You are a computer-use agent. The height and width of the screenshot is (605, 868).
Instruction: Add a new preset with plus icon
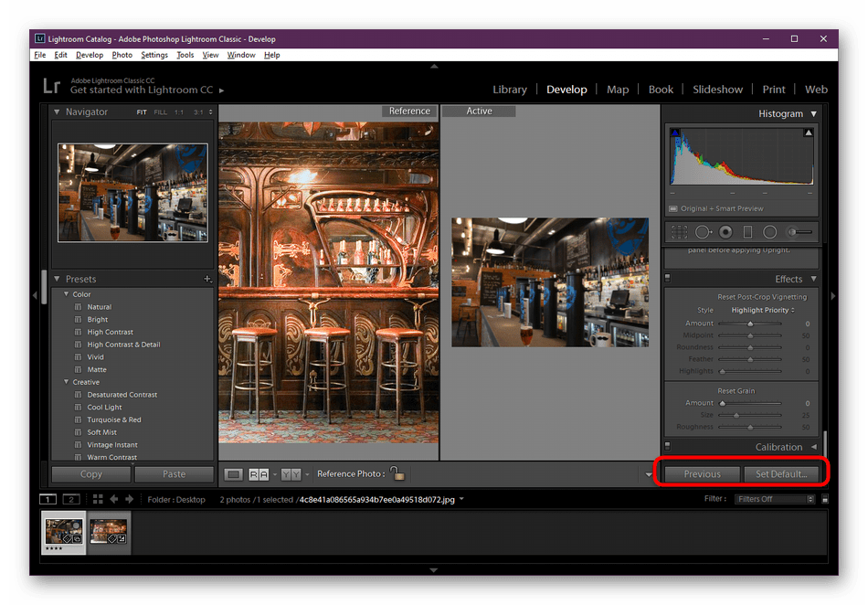(207, 279)
